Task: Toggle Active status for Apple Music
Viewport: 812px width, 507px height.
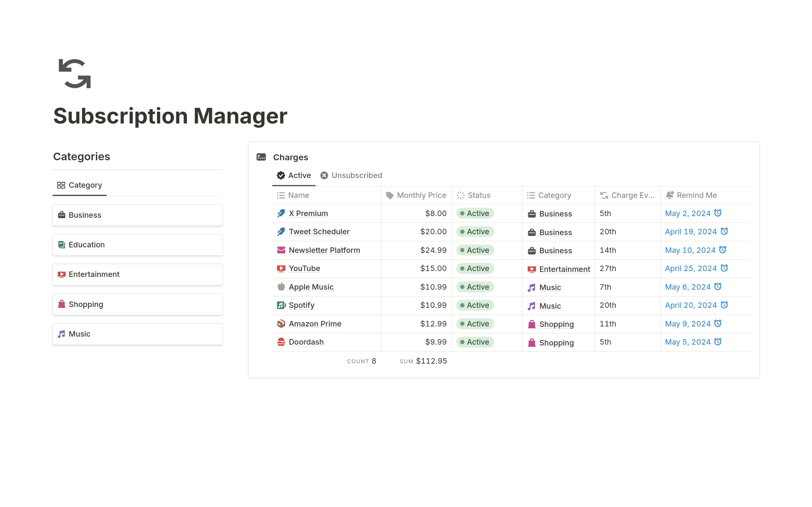Action: [475, 286]
